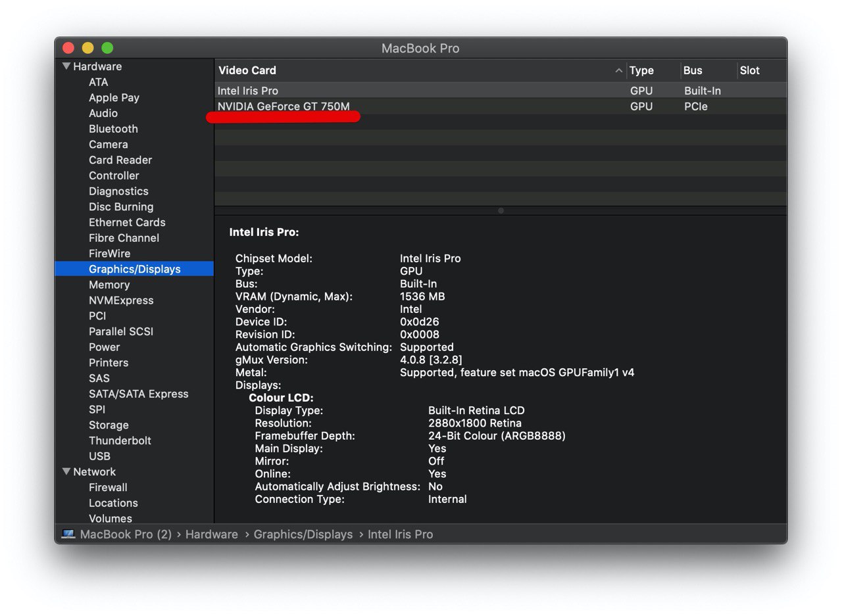Click the Built-In Retina LCD value
842x616 pixels.
476,410
